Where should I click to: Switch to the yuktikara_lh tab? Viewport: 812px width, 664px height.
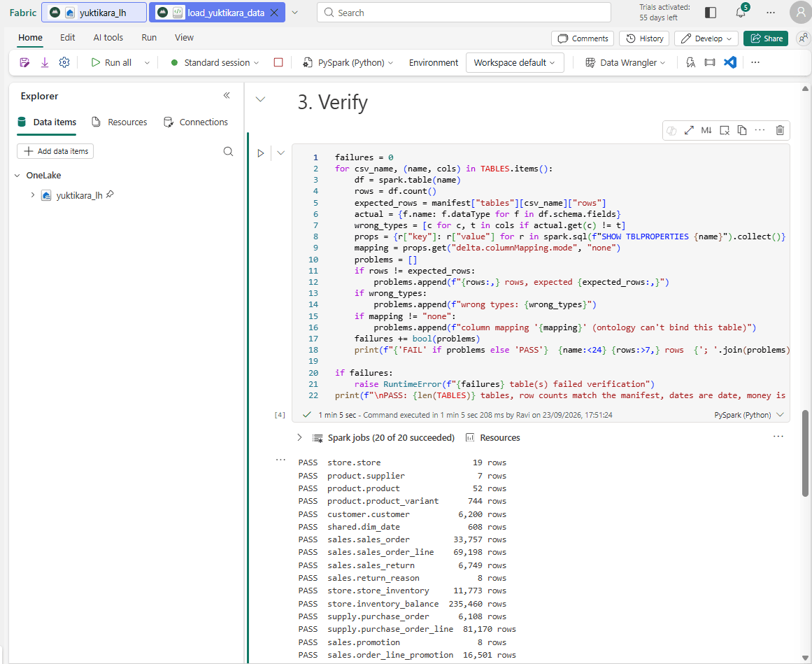94,13
